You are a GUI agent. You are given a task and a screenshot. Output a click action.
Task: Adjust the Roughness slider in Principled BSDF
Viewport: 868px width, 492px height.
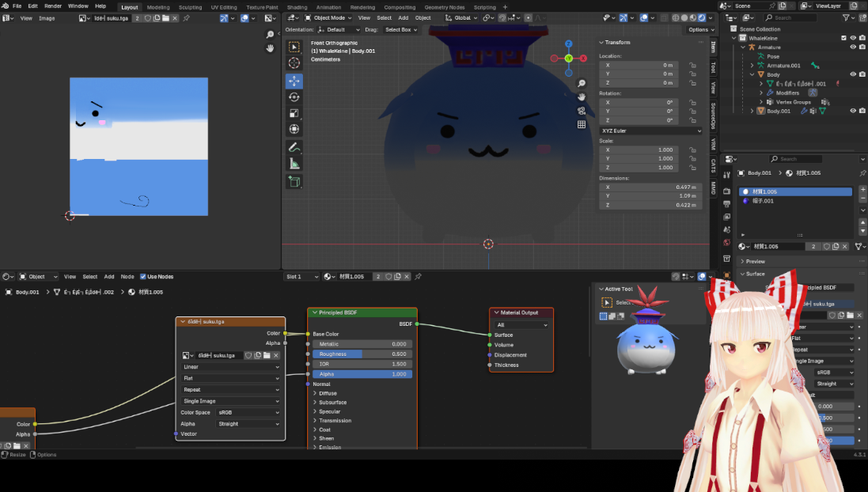click(362, 354)
